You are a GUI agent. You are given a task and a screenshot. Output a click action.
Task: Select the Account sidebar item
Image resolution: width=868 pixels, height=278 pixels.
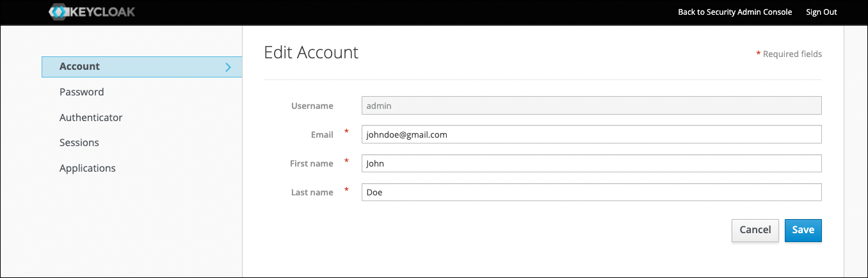tap(141, 67)
